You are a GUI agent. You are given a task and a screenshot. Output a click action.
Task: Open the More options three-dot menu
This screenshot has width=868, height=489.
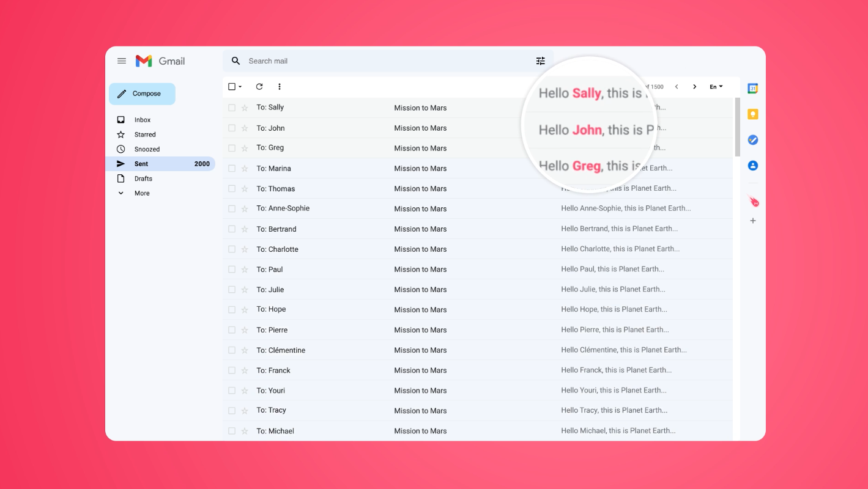[x=280, y=87]
